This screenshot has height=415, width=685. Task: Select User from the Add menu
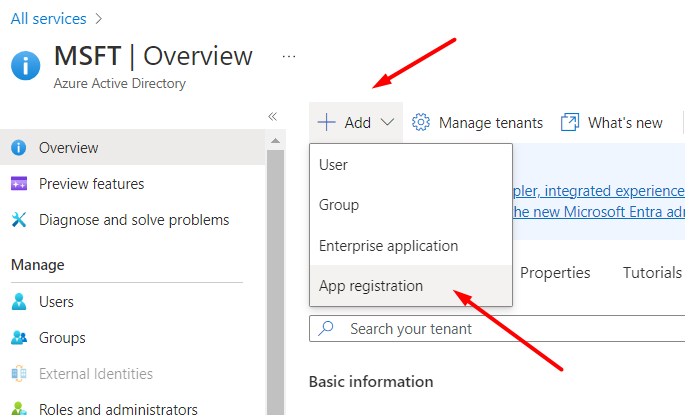411,165
